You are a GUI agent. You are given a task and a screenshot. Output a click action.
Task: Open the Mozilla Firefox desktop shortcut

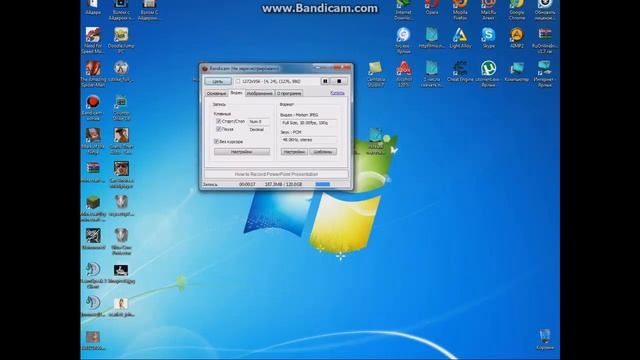click(460, 10)
